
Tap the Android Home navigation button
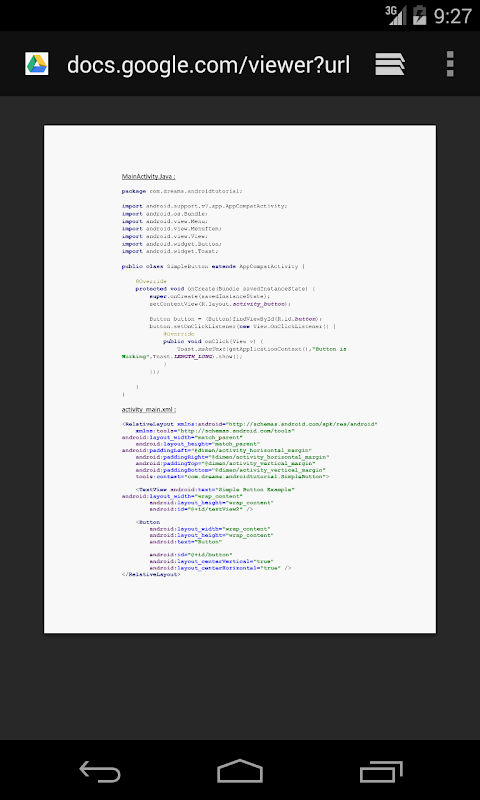[240, 770]
